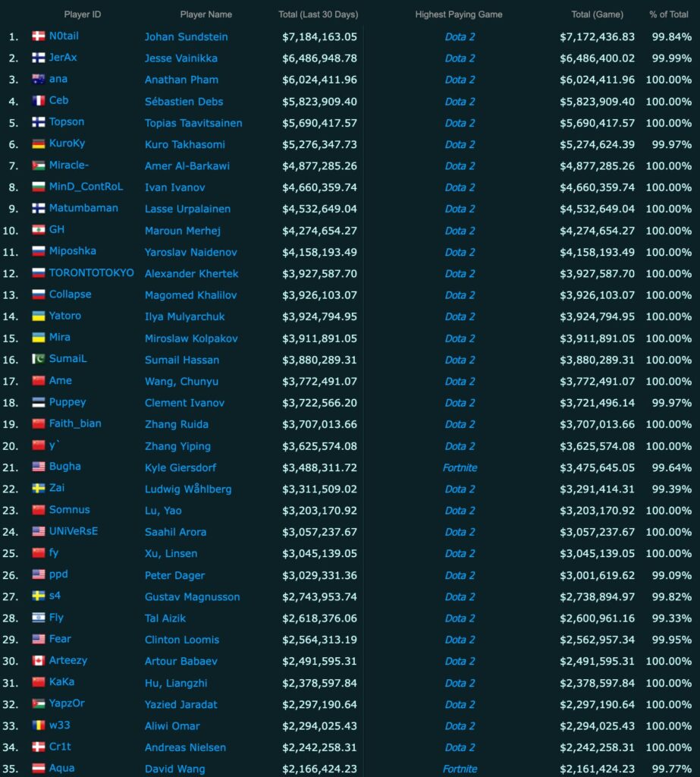Screen dimensions: 700x777
Task: Click the flag icon beside YapzOr
Action: tap(39, 703)
